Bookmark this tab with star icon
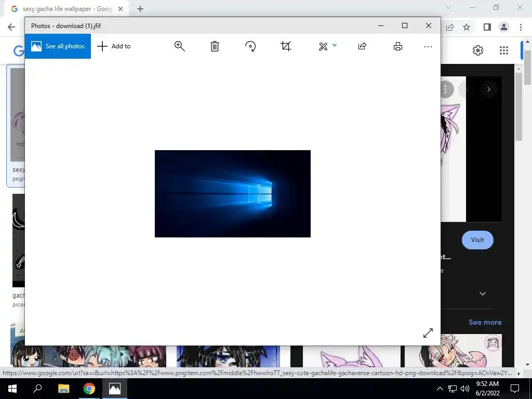Screen dimensions: 532x399 467,27
